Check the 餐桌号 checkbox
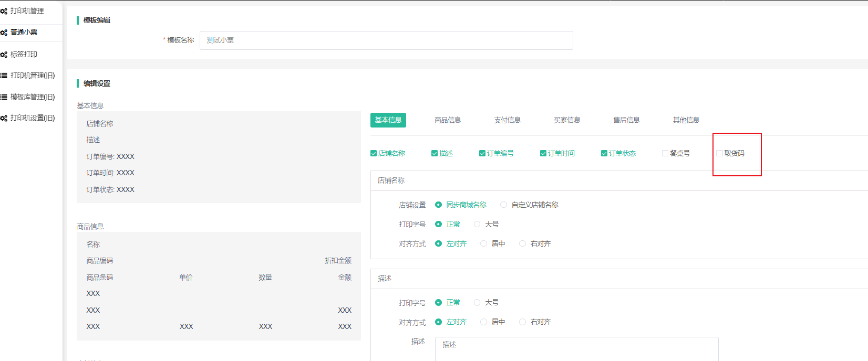Viewport: 868px width, 361px height. click(x=665, y=153)
